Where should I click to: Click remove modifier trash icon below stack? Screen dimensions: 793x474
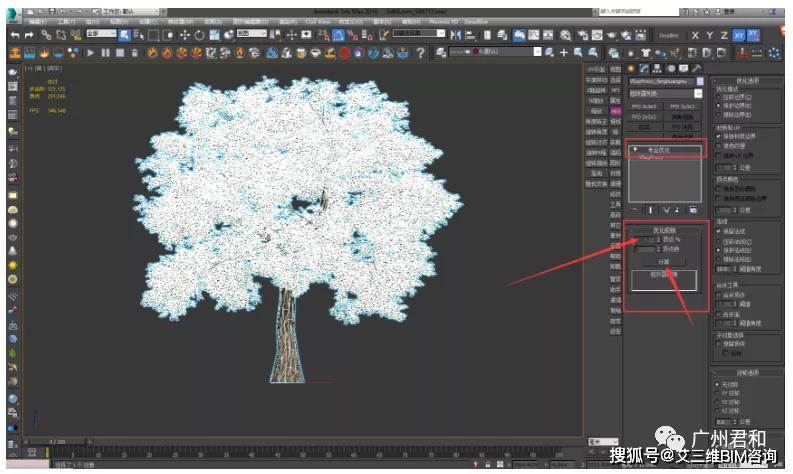coord(678,209)
